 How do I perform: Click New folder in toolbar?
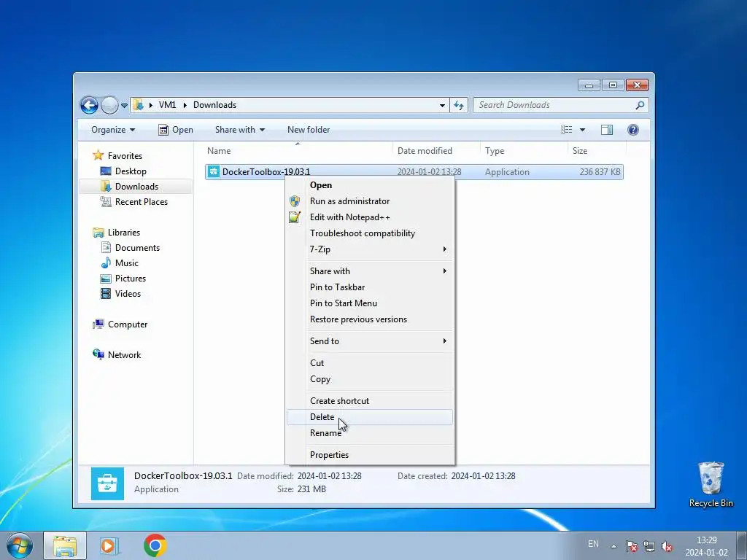pyautogui.click(x=309, y=130)
